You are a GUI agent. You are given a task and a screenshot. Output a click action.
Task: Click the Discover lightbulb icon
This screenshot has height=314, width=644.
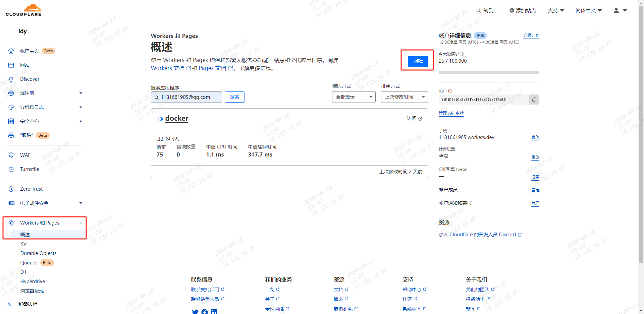point(11,79)
